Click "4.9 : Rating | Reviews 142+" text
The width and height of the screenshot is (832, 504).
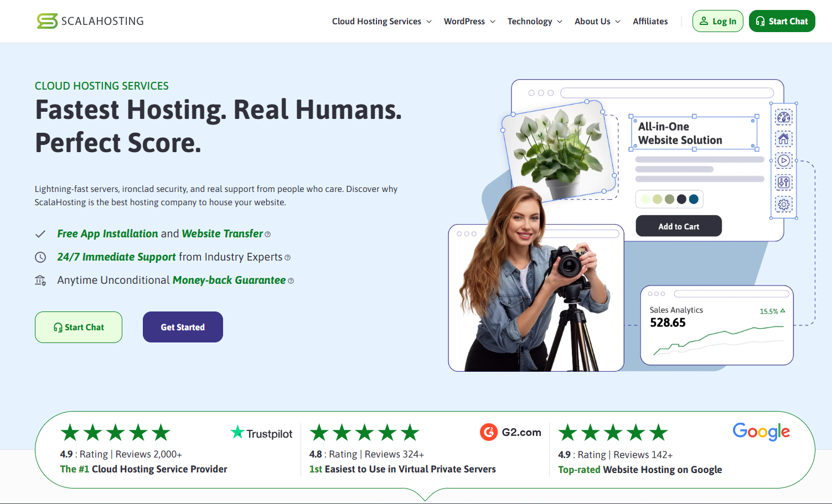[615, 455]
